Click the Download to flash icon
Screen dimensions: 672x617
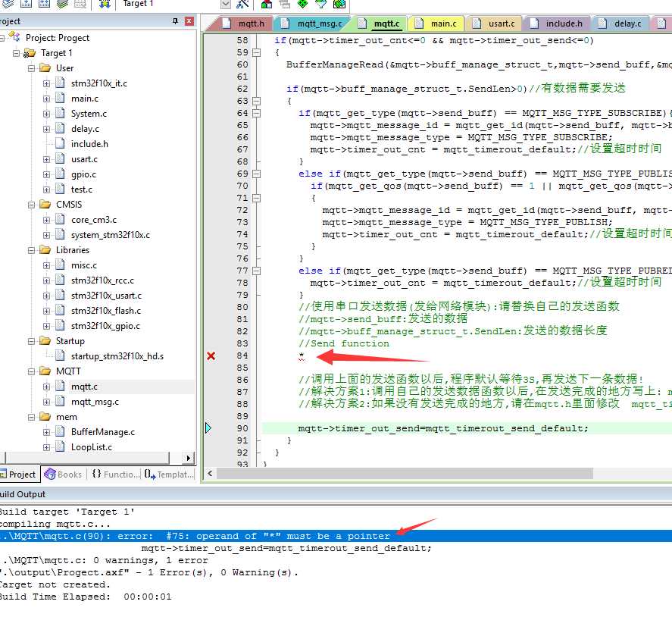(105, 4)
